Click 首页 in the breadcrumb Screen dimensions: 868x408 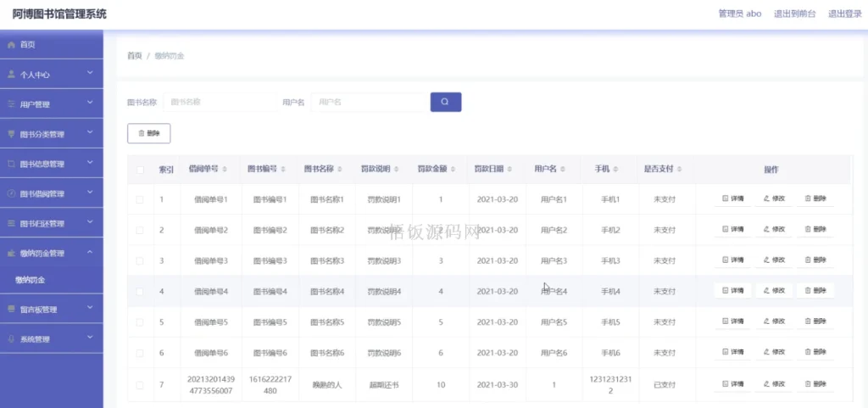pos(135,56)
